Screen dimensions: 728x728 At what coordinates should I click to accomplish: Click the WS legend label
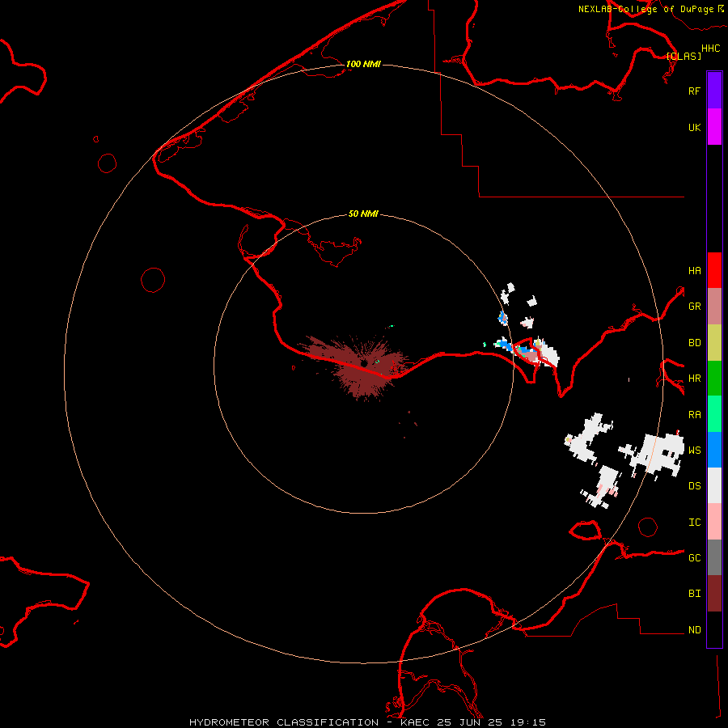(694, 451)
